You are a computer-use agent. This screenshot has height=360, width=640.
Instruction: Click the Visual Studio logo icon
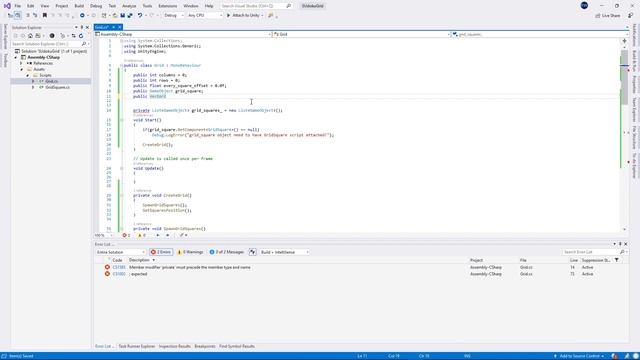tap(7, 6)
